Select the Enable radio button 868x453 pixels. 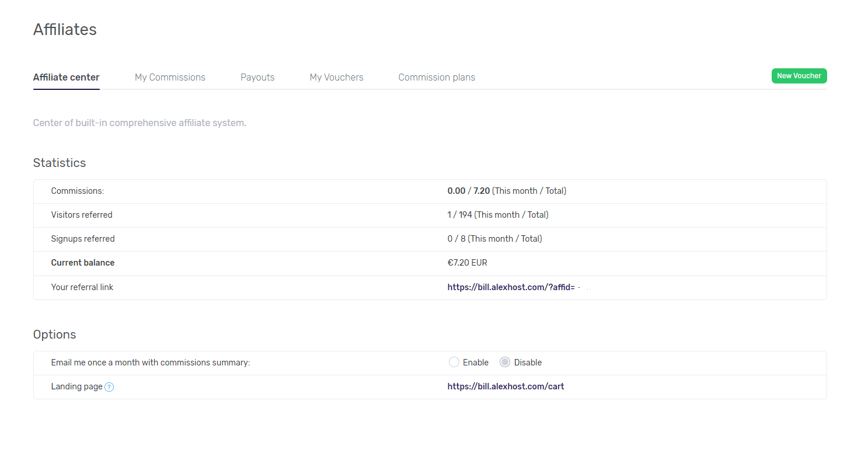454,363
